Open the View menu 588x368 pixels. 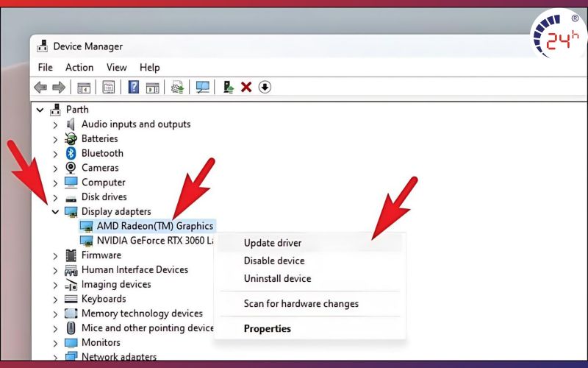(x=116, y=67)
